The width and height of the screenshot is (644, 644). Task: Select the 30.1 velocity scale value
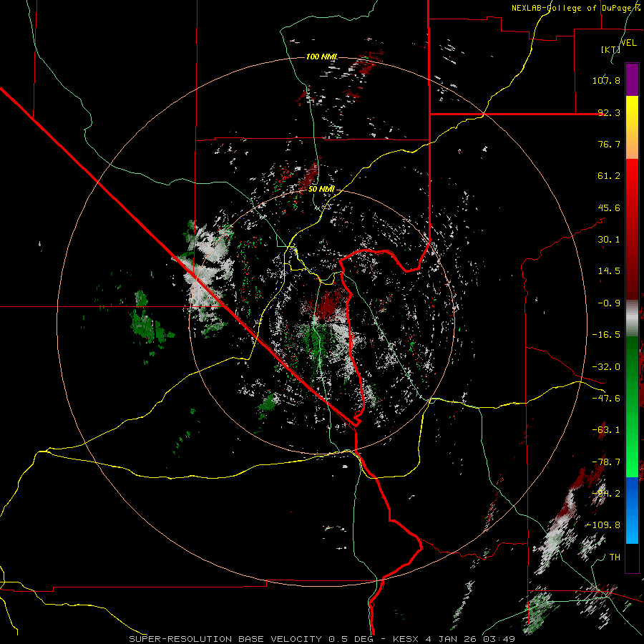[609, 240]
